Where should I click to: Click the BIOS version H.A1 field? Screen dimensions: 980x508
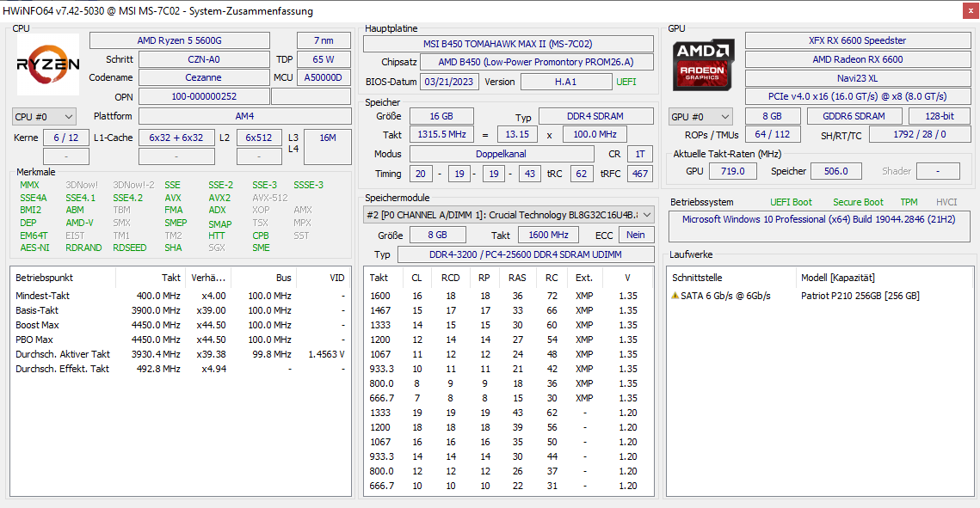565,82
